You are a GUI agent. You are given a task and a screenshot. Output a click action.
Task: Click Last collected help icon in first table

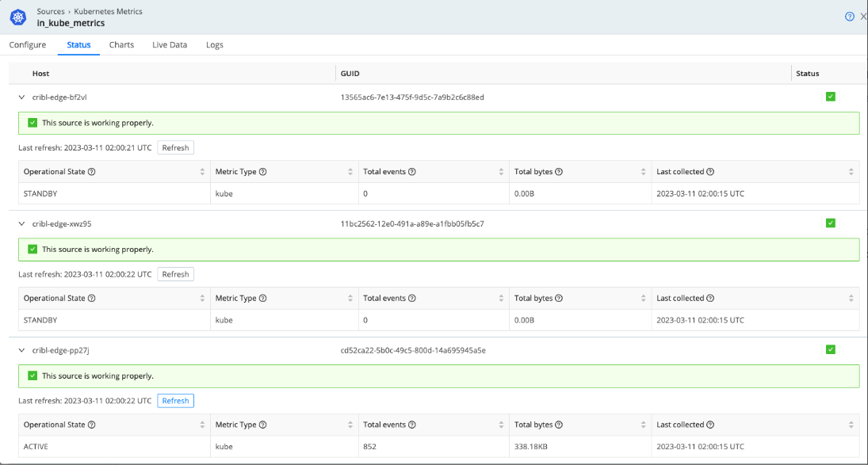(710, 172)
